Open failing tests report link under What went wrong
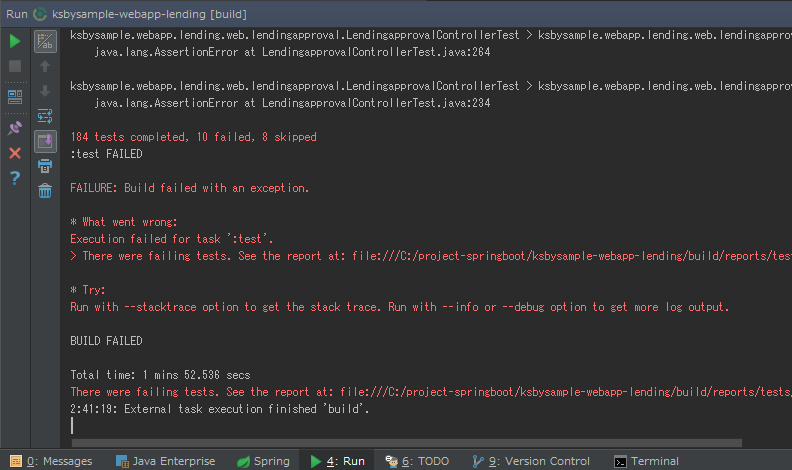 (x=572, y=256)
